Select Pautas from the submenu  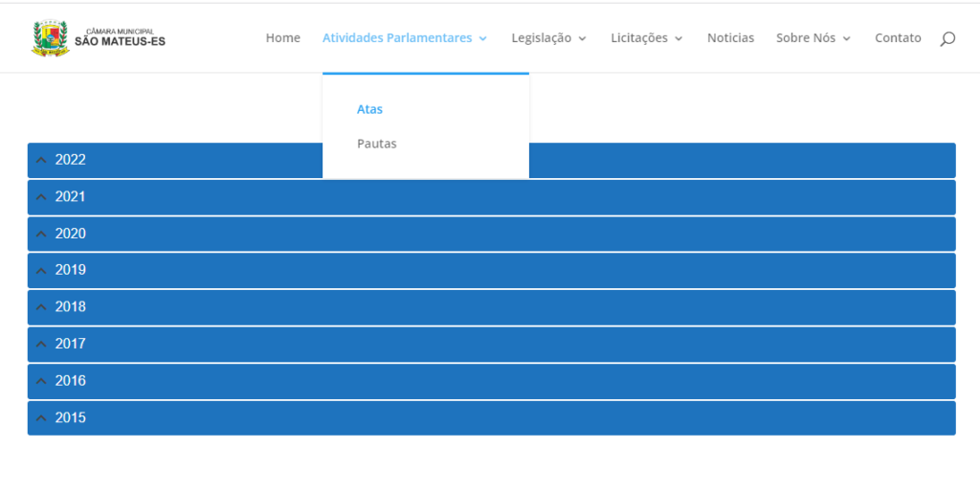pyautogui.click(x=377, y=144)
